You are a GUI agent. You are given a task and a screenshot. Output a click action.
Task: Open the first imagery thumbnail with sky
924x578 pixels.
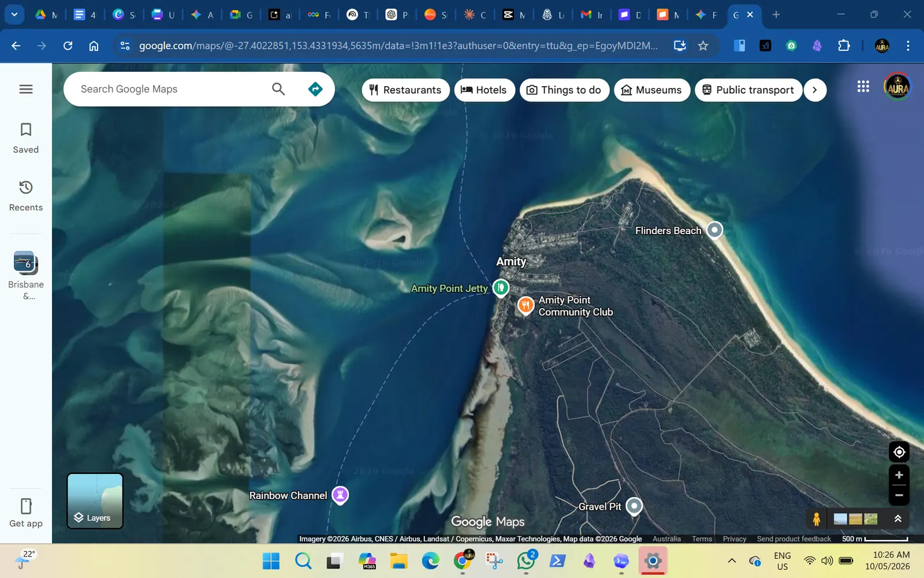pyautogui.click(x=840, y=519)
